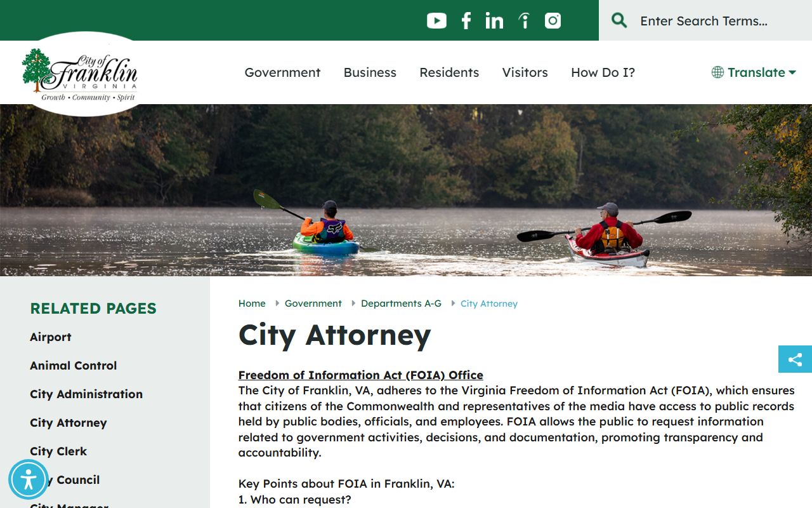
Task: Open the City Administration related page
Action: [x=86, y=394]
